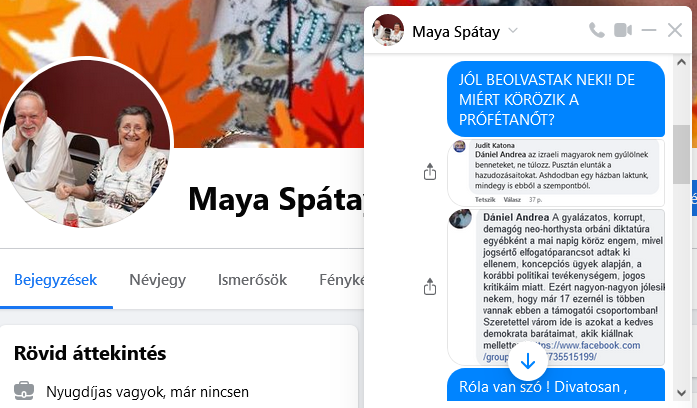Expand chat options next to Maya Spátay
This screenshot has height=408, width=697.
(513, 30)
